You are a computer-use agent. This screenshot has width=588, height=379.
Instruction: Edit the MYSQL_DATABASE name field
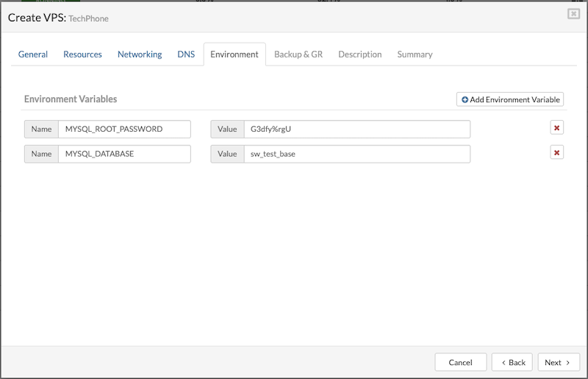(x=123, y=154)
